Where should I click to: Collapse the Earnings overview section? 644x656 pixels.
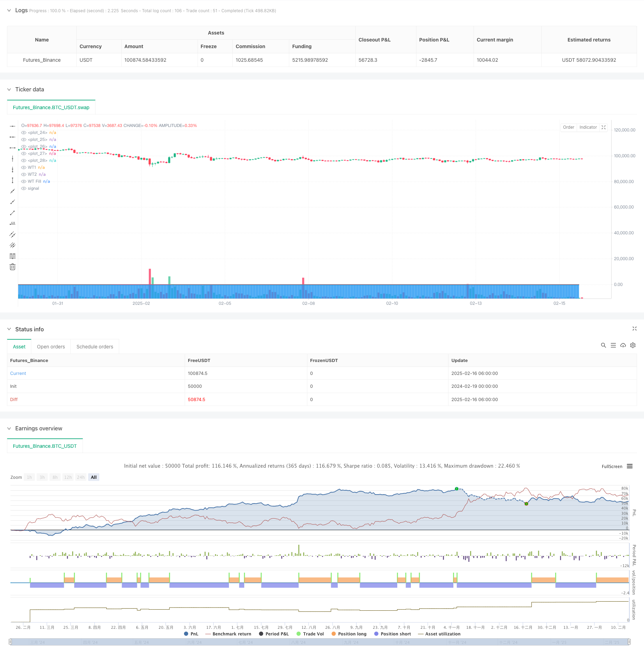tap(9, 429)
